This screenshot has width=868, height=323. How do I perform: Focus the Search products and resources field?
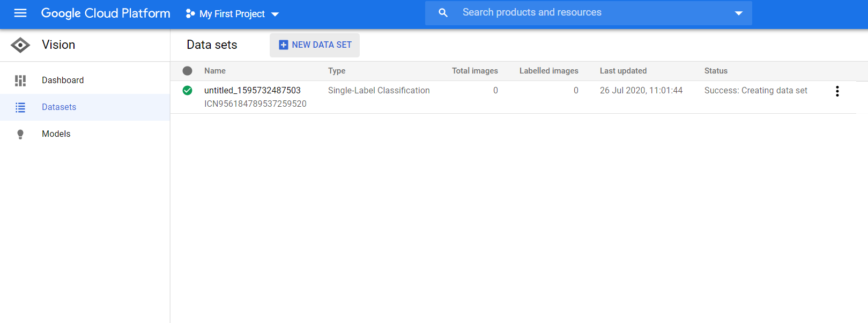(589, 13)
